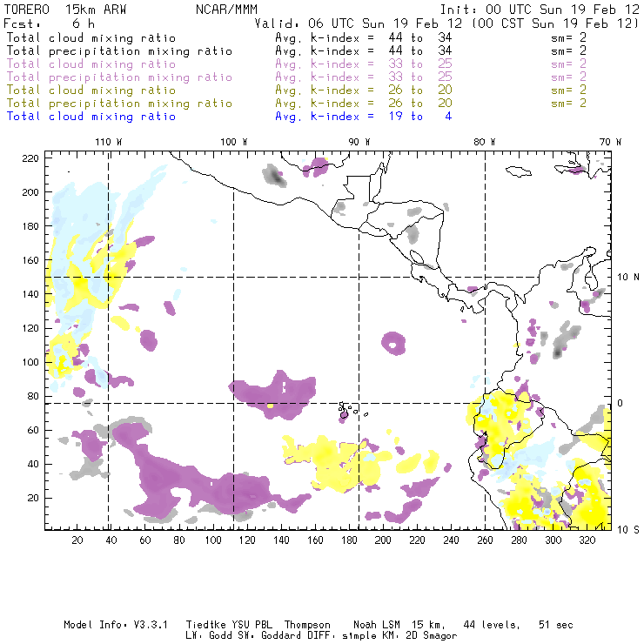Viewport: 644px width, 644px height.
Task: Click the "180" value on the horizontal axis
Action: pos(349,540)
